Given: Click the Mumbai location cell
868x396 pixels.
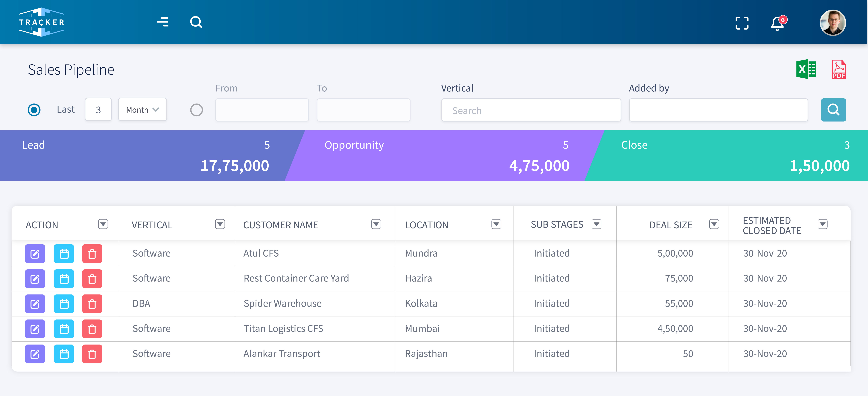Looking at the screenshot, I should pyautogui.click(x=422, y=329).
